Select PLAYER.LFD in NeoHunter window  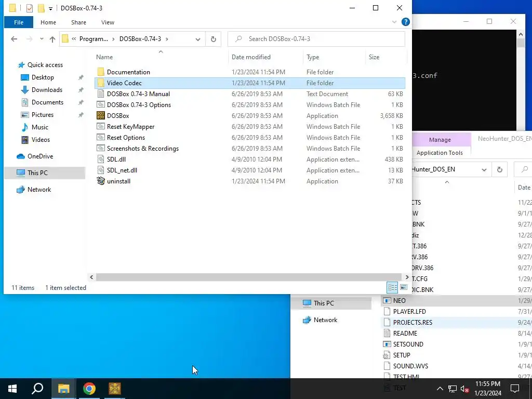click(409, 312)
